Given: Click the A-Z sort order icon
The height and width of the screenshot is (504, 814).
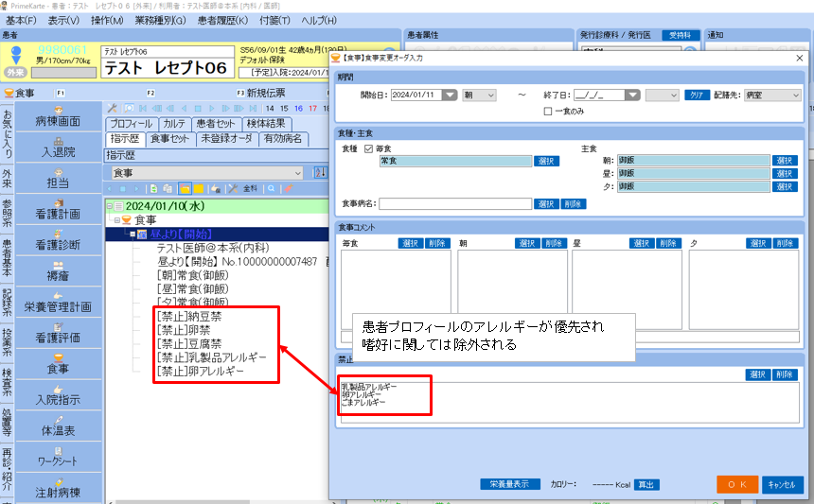Looking at the screenshot, I should pos(320,173).
